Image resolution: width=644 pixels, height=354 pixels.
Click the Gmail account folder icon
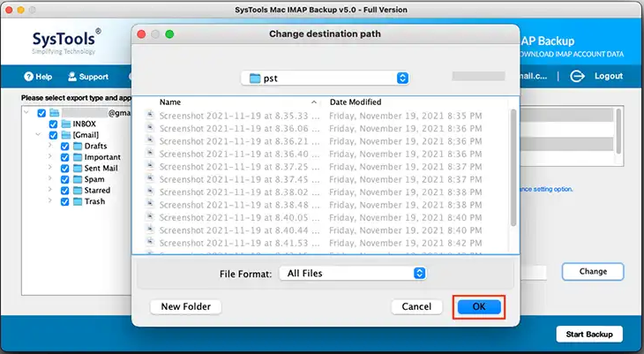point(54,113)
